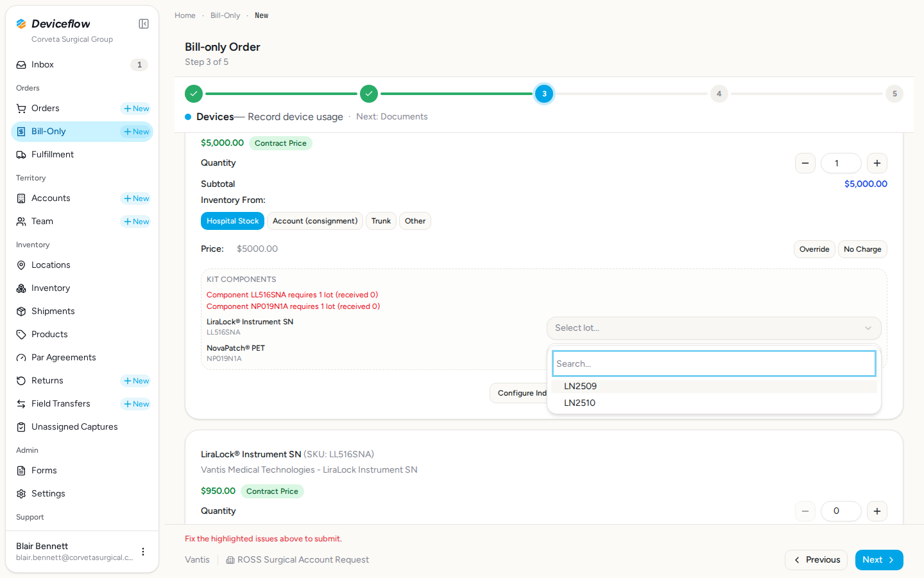Open Products tag icon

point(21,335)
